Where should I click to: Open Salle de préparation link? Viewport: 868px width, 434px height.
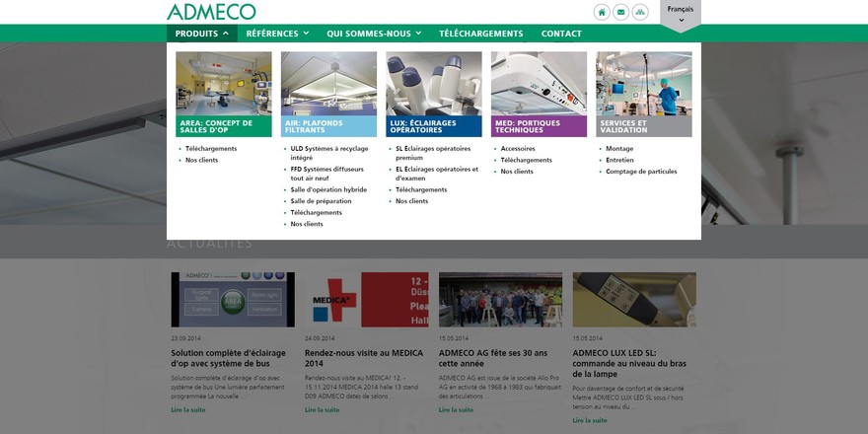point(322,201)
